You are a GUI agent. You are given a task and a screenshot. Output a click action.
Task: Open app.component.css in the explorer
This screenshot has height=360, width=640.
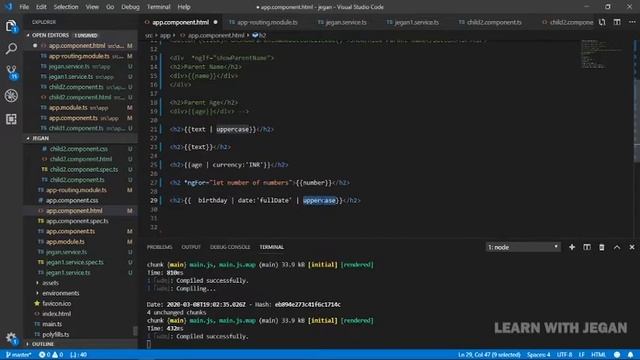(x=72, y=200)
